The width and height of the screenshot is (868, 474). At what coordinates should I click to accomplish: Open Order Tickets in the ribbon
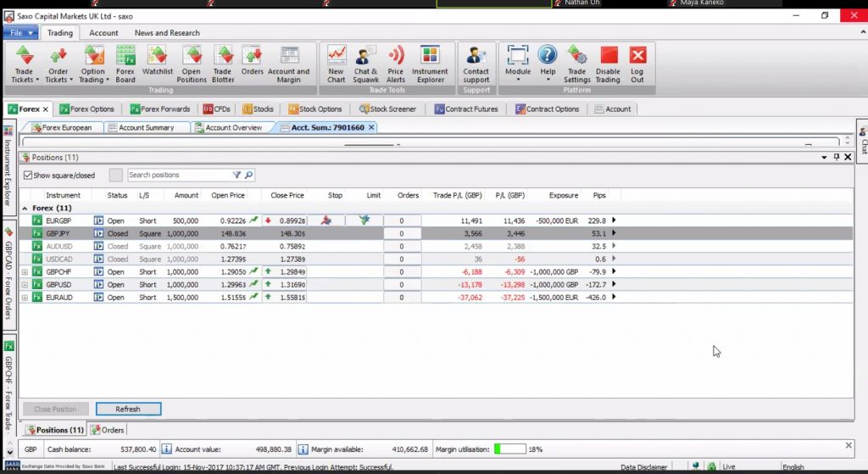[58, 64]
